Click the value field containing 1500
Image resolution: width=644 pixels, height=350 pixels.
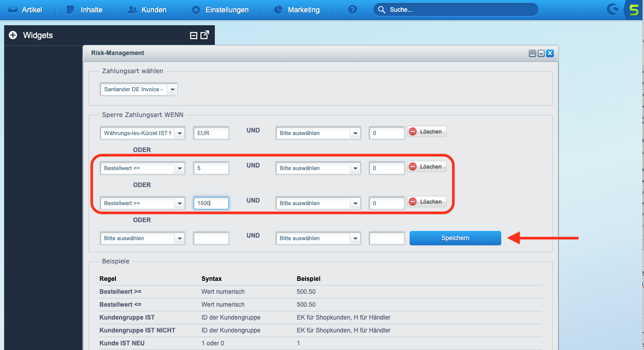coord(211,203)
